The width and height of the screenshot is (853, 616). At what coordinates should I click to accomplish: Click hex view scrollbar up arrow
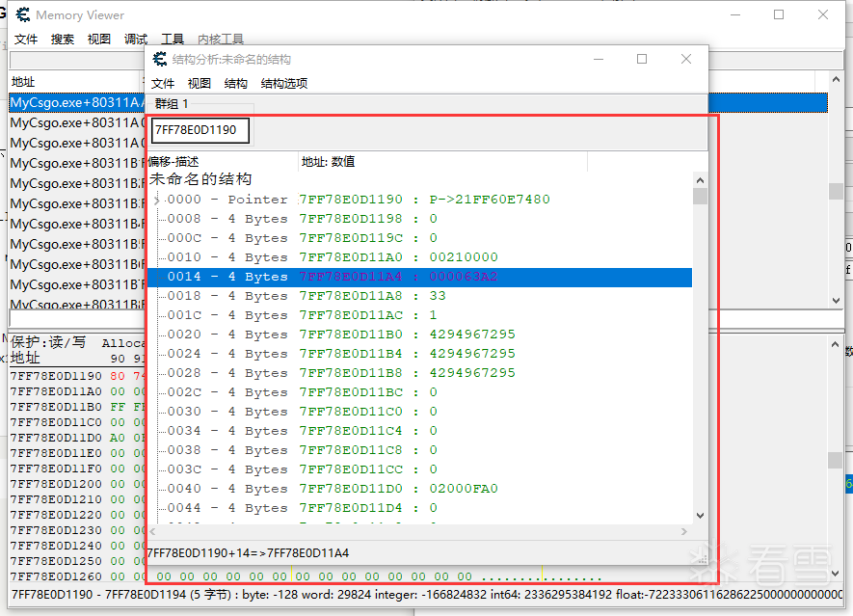tap(836, 344)
